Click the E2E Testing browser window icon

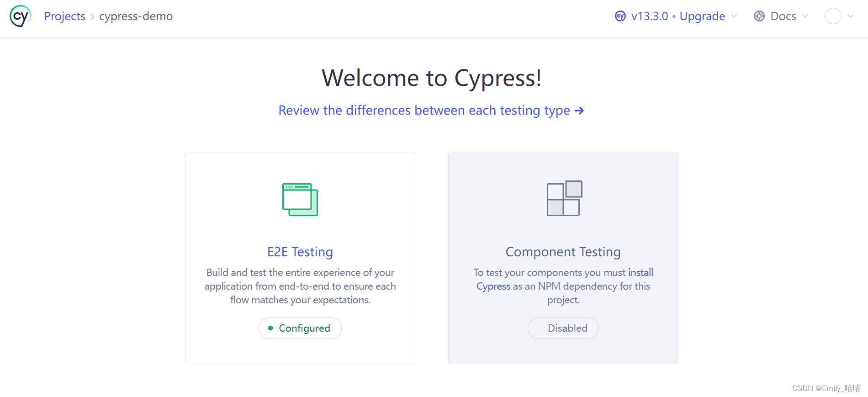[x=300, y=200]
